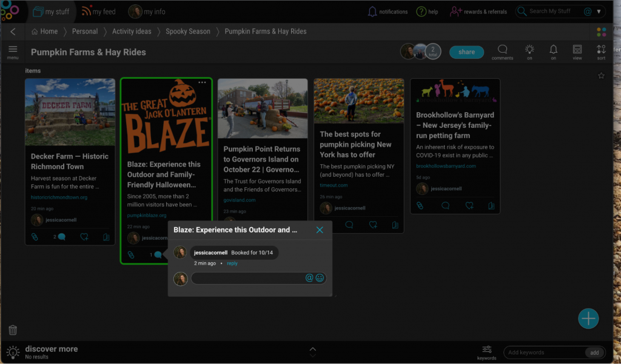Open comments on pumpkin picking New York card
The height and width of the screenshot is (364, 621).
(x=349, y=225)
